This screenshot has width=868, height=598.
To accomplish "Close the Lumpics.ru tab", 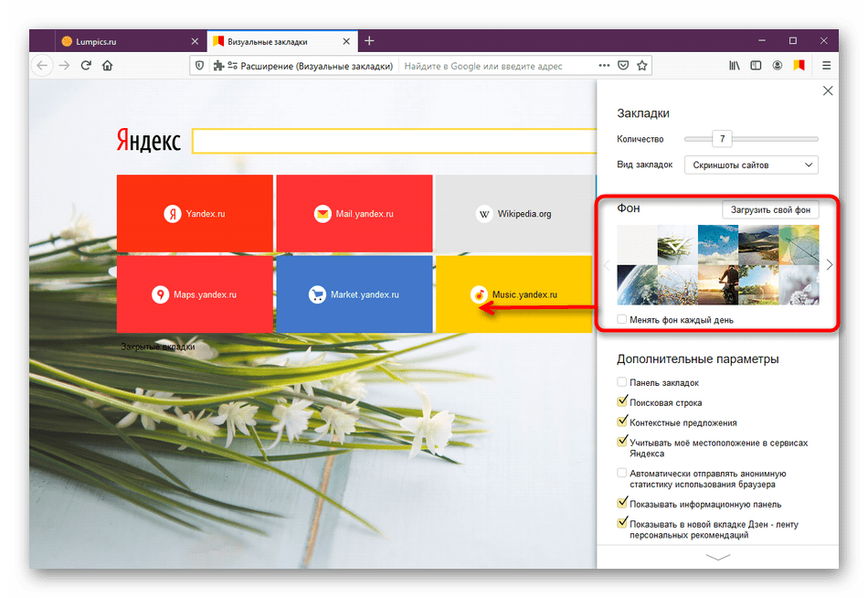I will (x=195, y=41).
